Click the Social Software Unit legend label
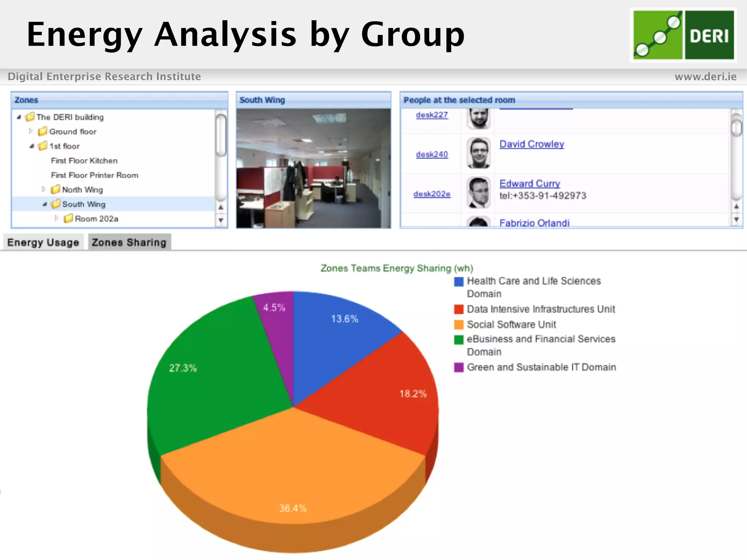 (511, 324)
